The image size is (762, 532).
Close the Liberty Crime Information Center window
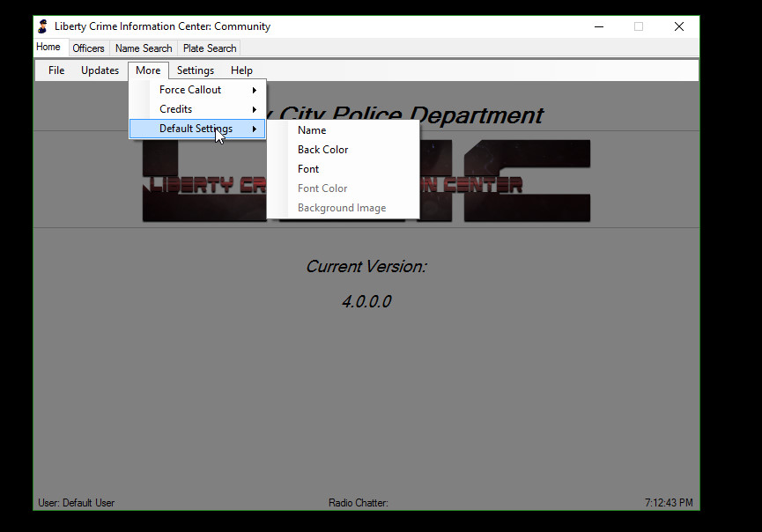(x=678, y=26)
